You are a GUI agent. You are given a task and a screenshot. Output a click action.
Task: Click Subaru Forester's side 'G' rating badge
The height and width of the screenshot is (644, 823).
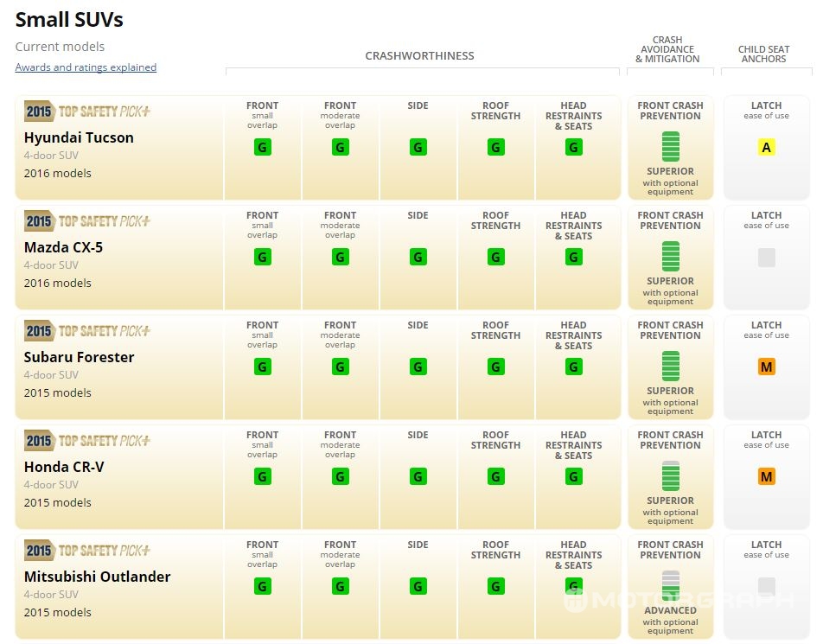(418, 367)
